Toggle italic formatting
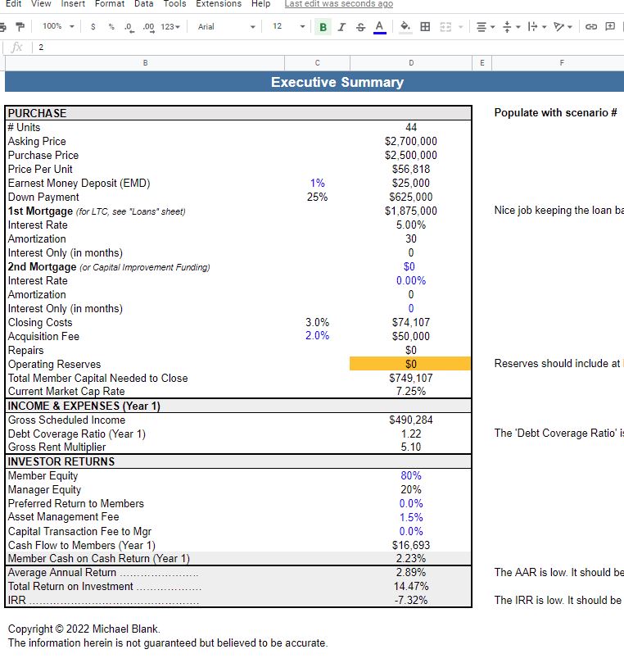This screenshot has width=624, height=672. point(341,27)
